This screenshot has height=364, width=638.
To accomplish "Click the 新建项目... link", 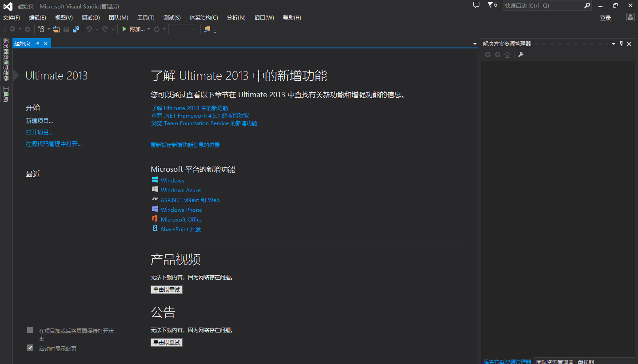I will 39,121.
